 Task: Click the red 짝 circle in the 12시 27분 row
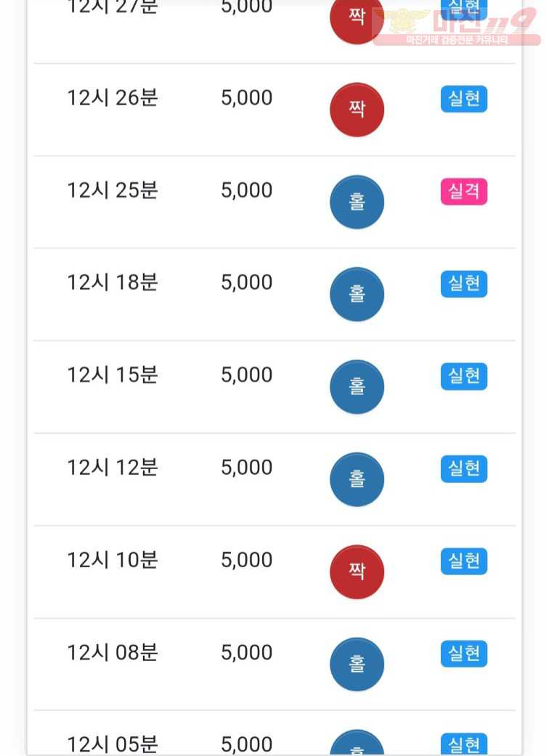click(357, 20)
